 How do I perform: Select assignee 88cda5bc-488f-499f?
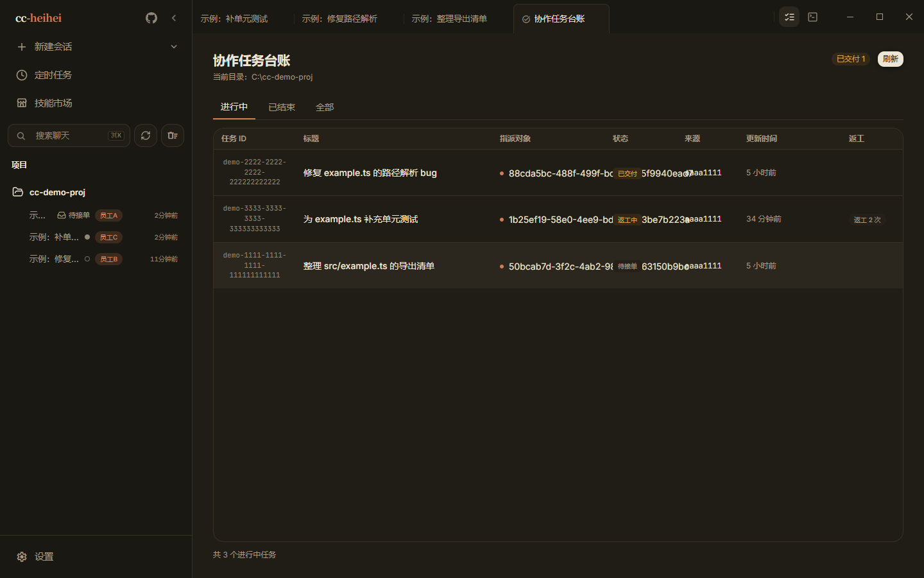click(561, 173)
